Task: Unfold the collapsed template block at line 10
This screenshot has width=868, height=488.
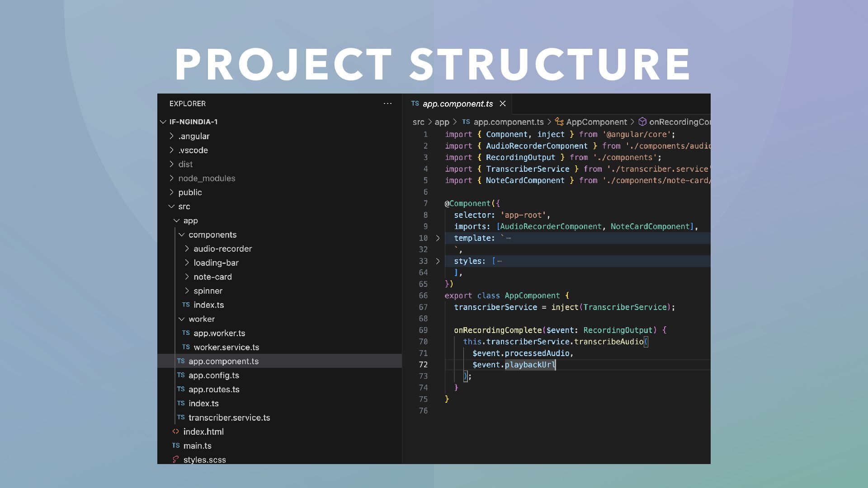Action: click(438, 238)
